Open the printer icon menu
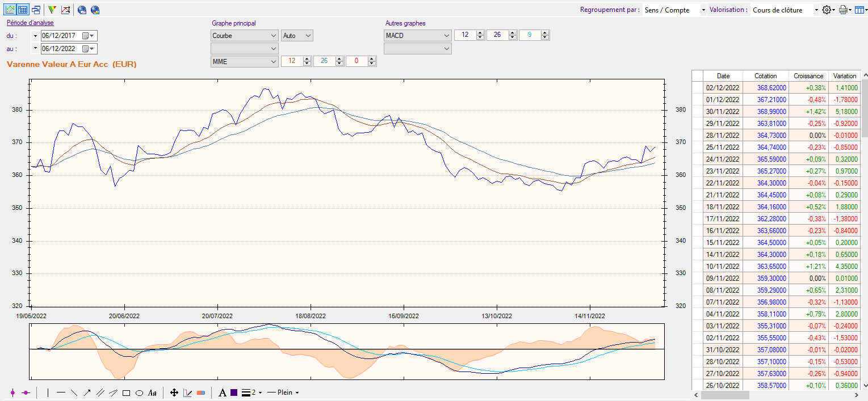Screen dimensions: 868x401 [x=845, y=10]
